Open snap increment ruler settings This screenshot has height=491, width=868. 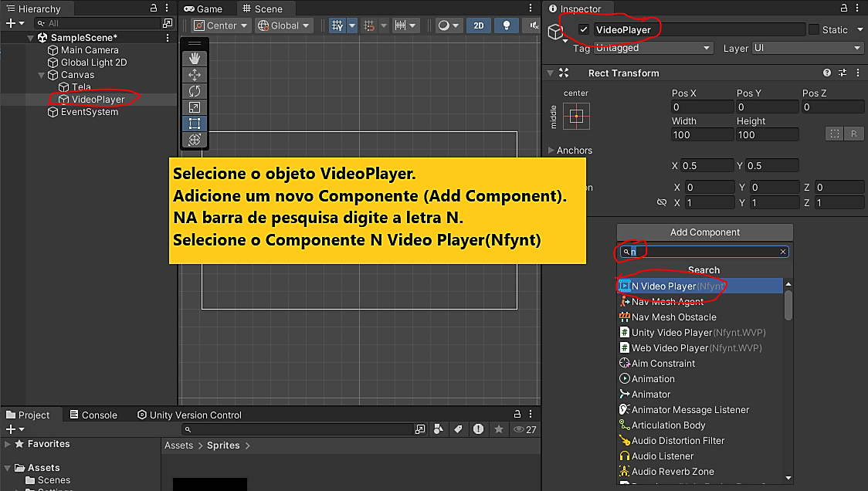point(405,25)
